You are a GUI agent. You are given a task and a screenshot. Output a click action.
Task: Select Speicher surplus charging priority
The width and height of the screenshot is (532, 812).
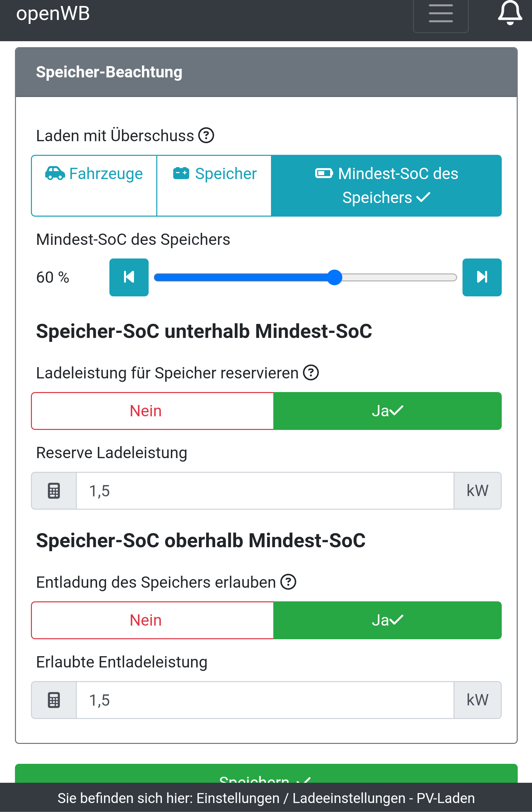coord(214,185)
